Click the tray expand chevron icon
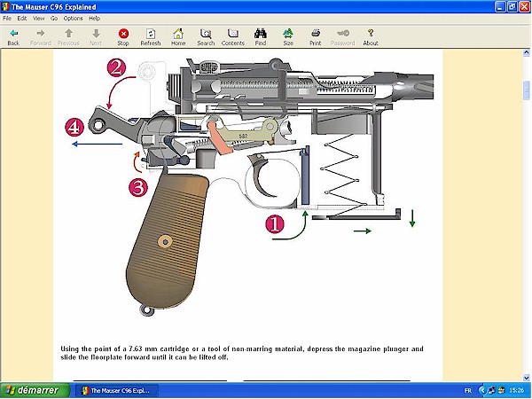The width and height of the screenshot is (532, 399). (x=482, y=391)
